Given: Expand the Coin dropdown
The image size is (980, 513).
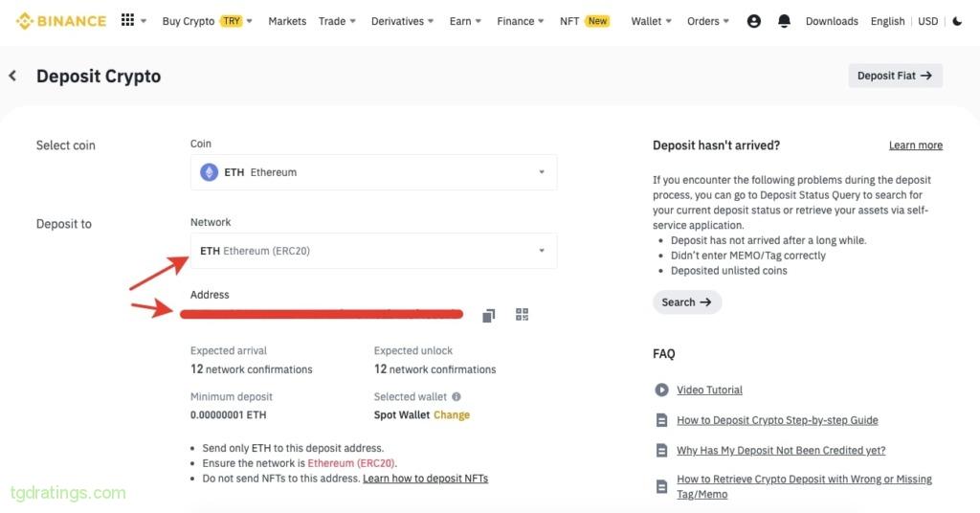Looking at the screenshot, I should pyautogui.click(x=542, y=172).
